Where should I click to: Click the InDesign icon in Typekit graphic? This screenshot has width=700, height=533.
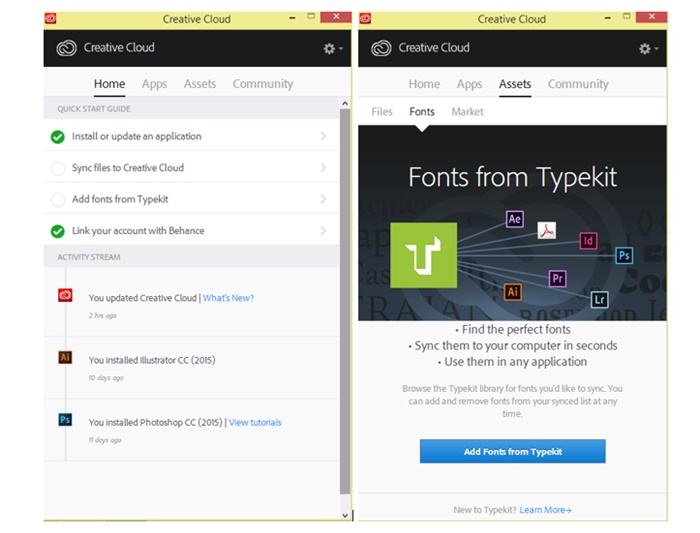pyautogui.click(x=588, y=241)
